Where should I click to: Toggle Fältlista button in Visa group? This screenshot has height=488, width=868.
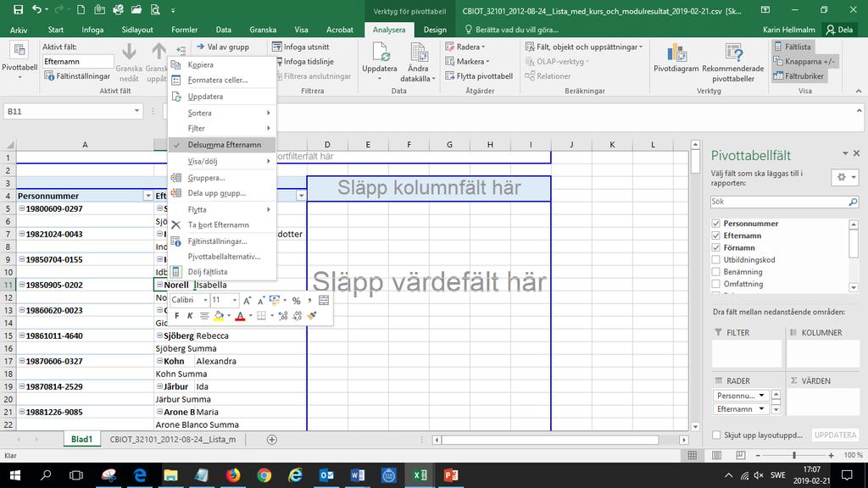[x=793, y=47]
